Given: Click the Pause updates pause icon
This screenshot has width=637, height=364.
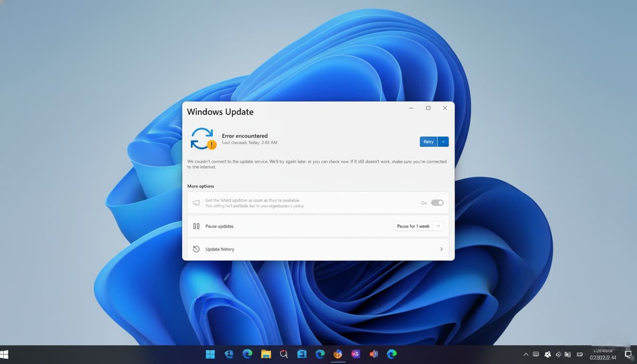Looking at the screenshot, I should pos(196,226).
